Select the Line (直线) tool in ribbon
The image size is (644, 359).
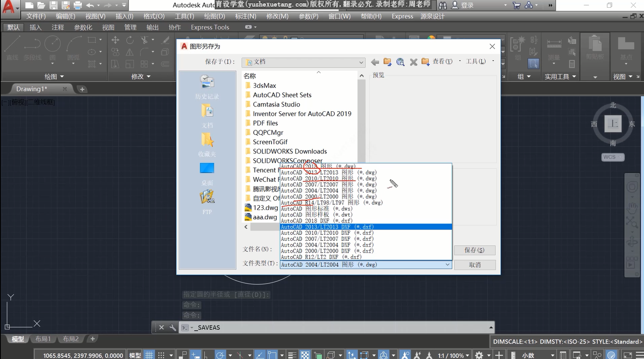tap(13, 48)
